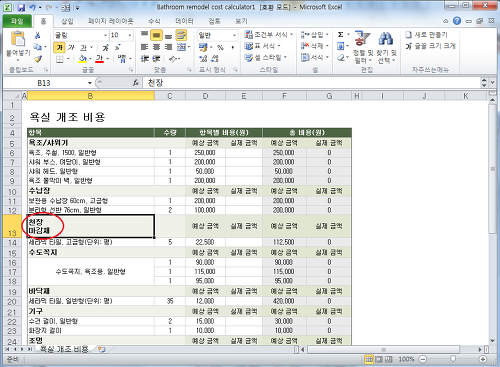Click align text right icon
This screenshot has width=500, height=367.
(x=168, y=47)
